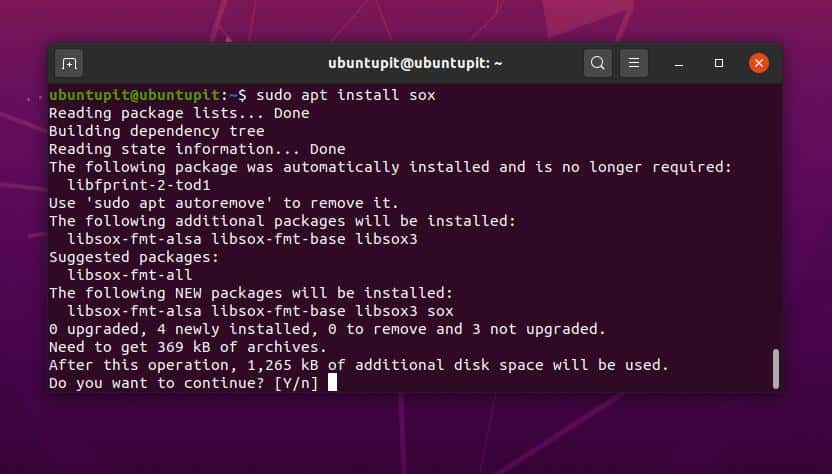The width and height of the screenshot is (832, 474).
Task: Close the terminal with the orange button
Action: [759, 63]
